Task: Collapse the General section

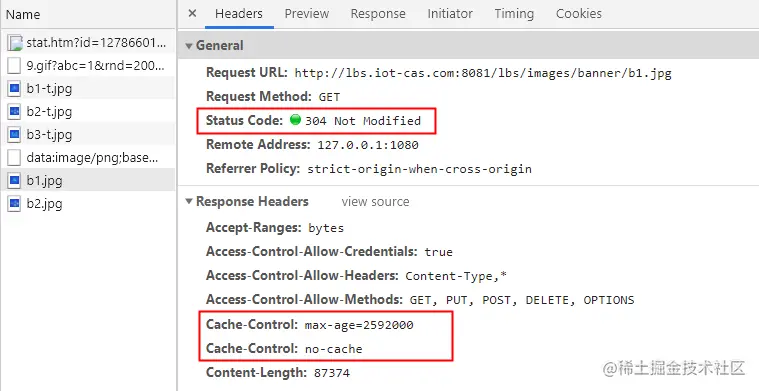Action: point(189,46)
